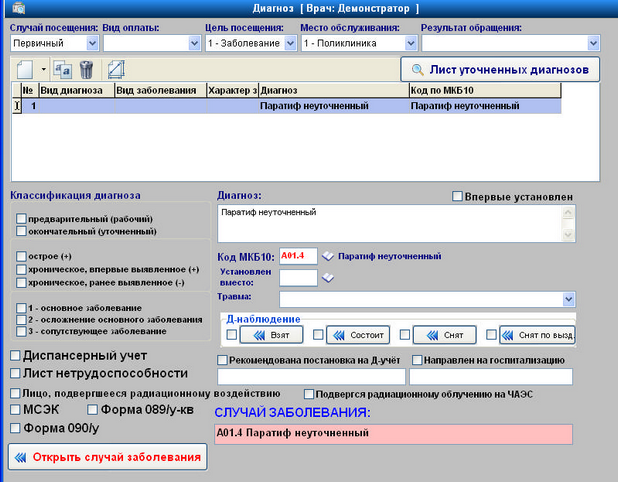Check Лицо, подвергшееся радиационному воздействию

point(15,393)
